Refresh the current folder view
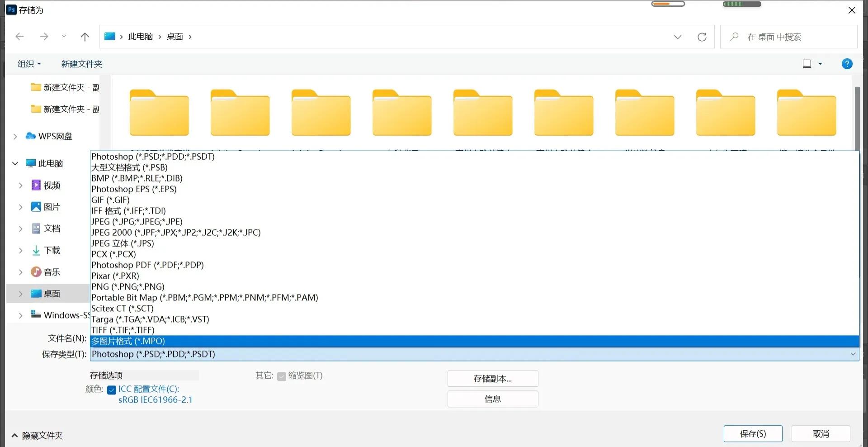Viewport: 868px width, 447px height. (x=702, y=37)
